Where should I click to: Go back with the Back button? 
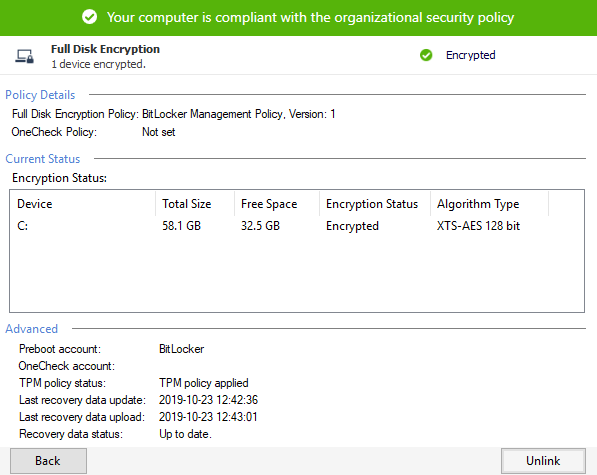pyautogui.click(x=48, y=461)
